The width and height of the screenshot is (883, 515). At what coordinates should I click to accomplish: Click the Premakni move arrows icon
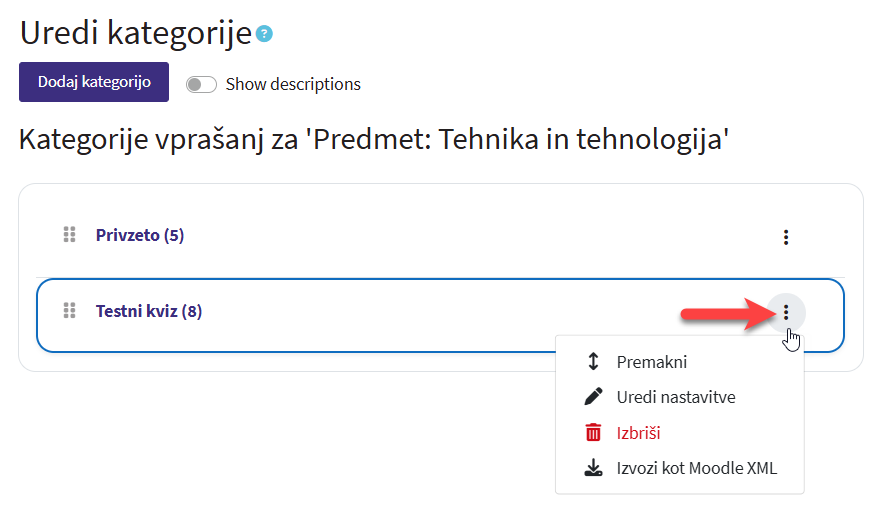coord(593,362)
